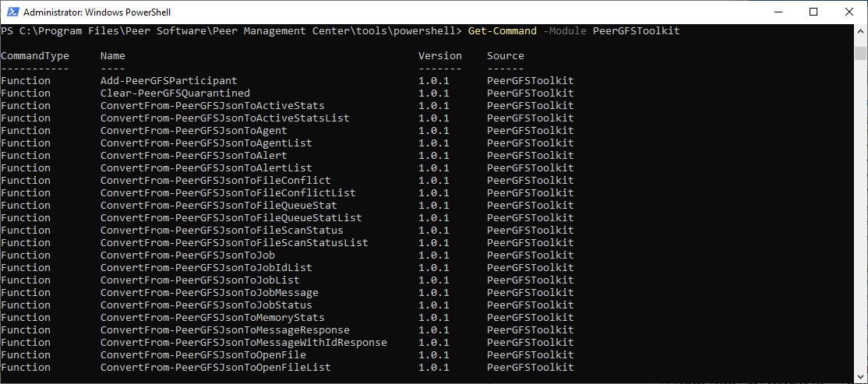
Task: Click the window title 'Administrator: Windows PowerShell'
Action: pyautogui.click(x=97, y=12)
